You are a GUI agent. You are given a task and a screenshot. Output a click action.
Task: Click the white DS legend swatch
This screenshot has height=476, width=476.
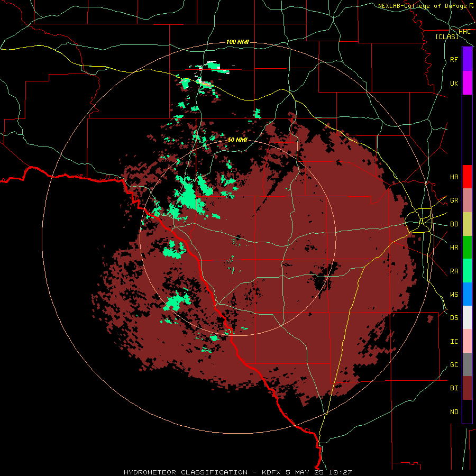(x=467, y=317)
